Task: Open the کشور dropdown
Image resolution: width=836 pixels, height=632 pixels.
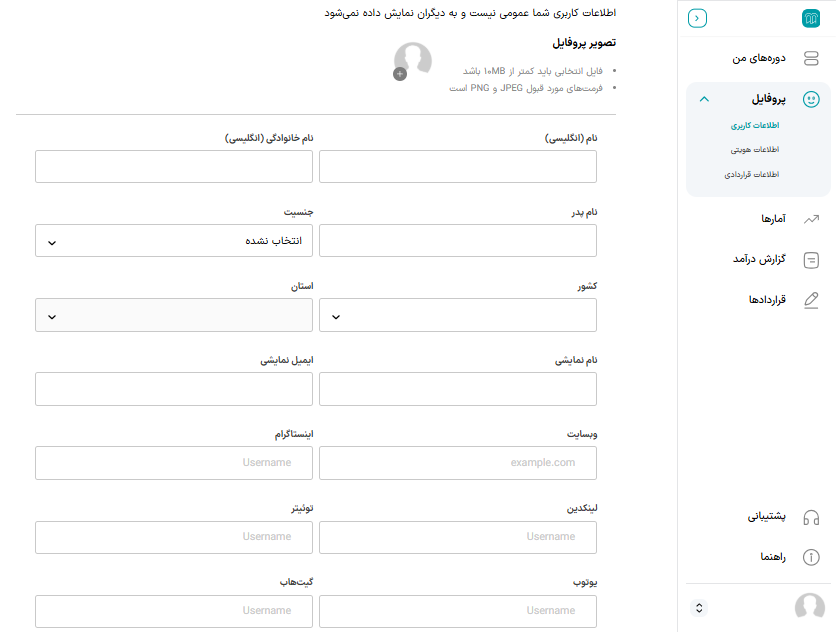Action: (458, 315)
